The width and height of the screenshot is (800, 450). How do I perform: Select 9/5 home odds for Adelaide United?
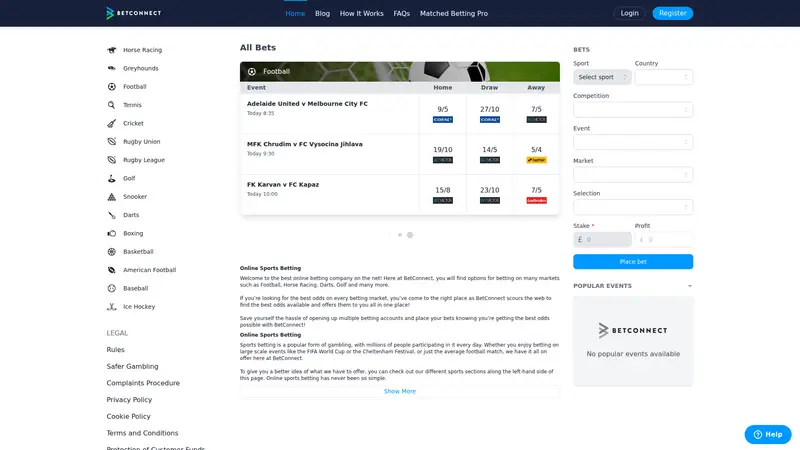click(x=443, y=110)
